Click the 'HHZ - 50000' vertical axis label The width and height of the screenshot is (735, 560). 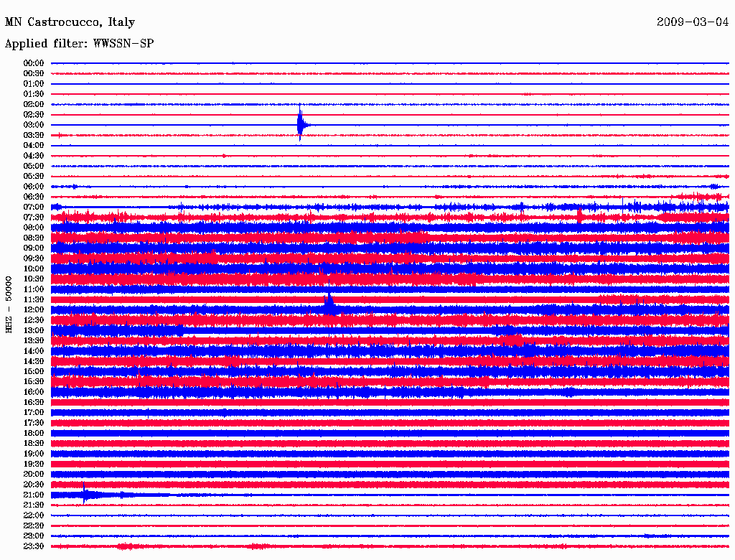9,305
